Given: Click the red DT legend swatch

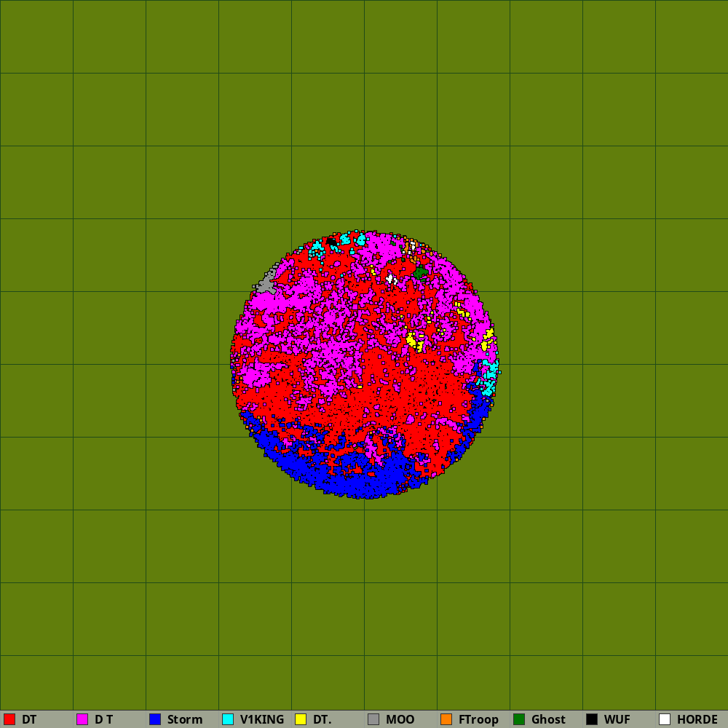Looking at the screenshot, I should point(9,719).
